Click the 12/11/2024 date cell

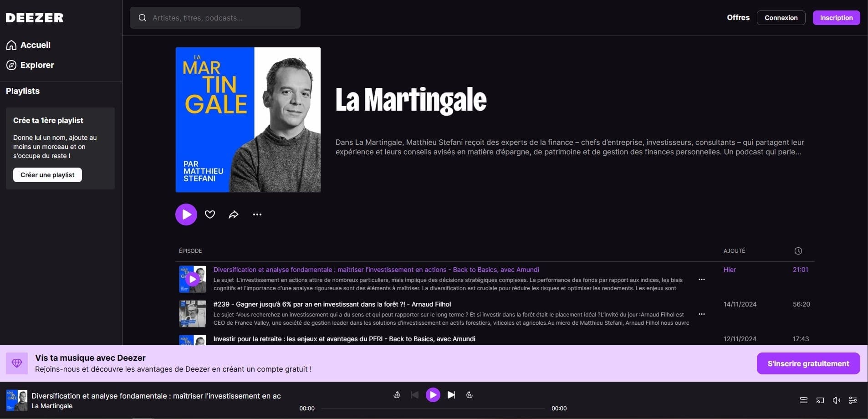(740, 339)
